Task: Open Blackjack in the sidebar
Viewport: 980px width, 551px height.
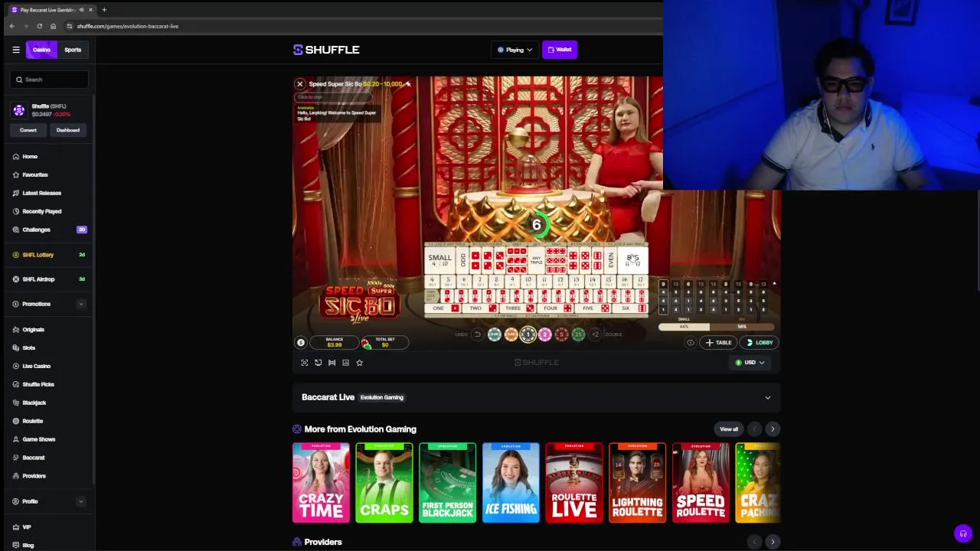Action: [34, 403]
